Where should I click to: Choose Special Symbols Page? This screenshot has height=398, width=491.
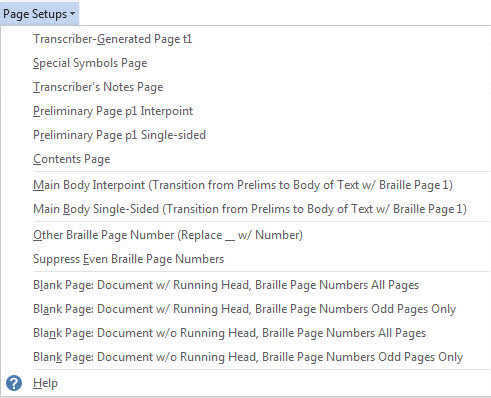point(90,63)
